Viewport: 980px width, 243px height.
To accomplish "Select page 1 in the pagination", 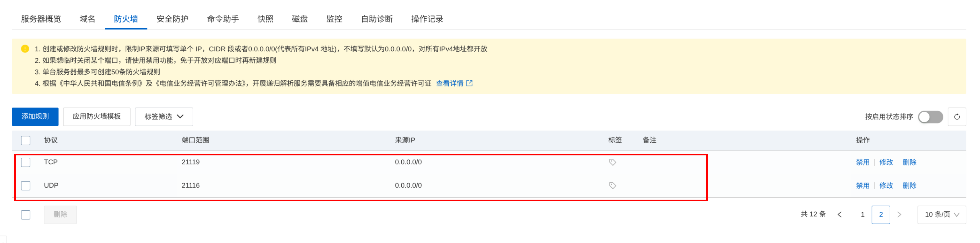I will 862,215.
